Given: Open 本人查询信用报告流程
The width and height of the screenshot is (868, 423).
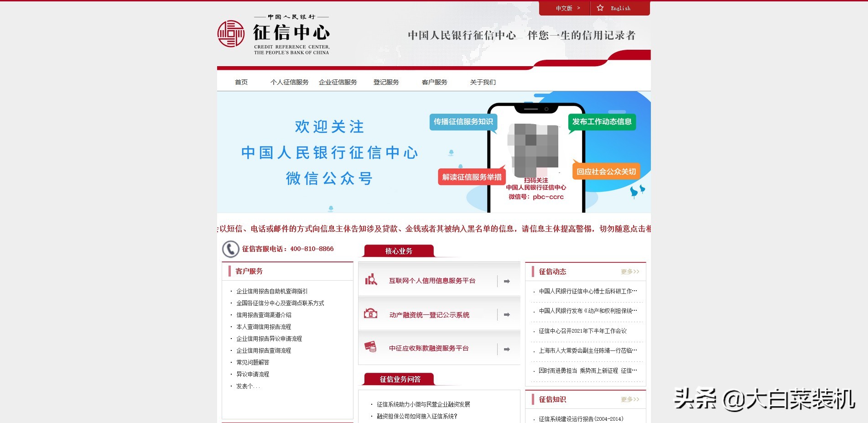Looking at the screenshot, I should (264, 327).
